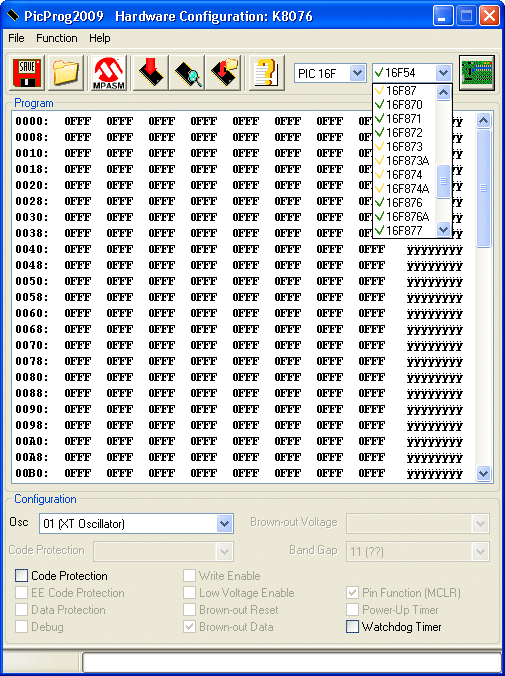Minimize the PicProg2009 window
The image size is (505, 676).
tap(442, 16)
